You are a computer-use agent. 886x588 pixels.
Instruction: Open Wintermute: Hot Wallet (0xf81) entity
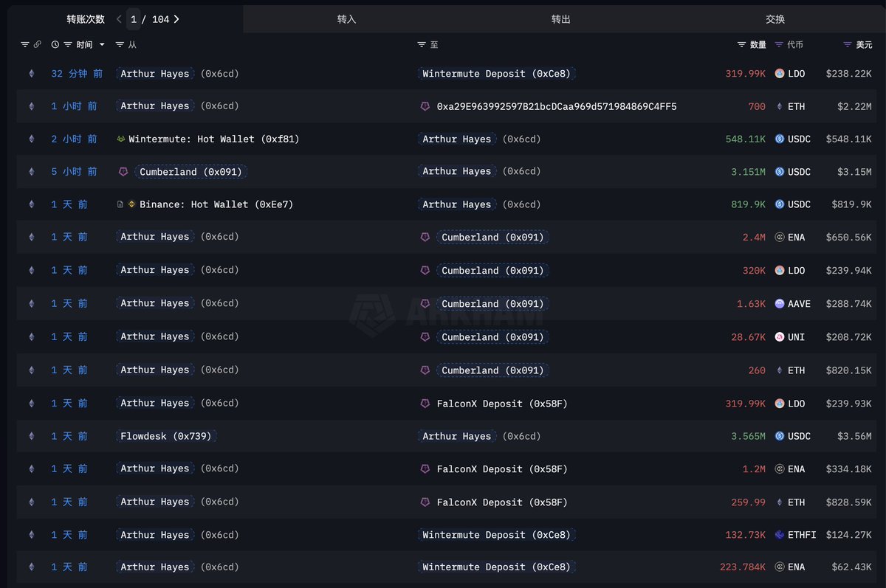pos(214,139)
